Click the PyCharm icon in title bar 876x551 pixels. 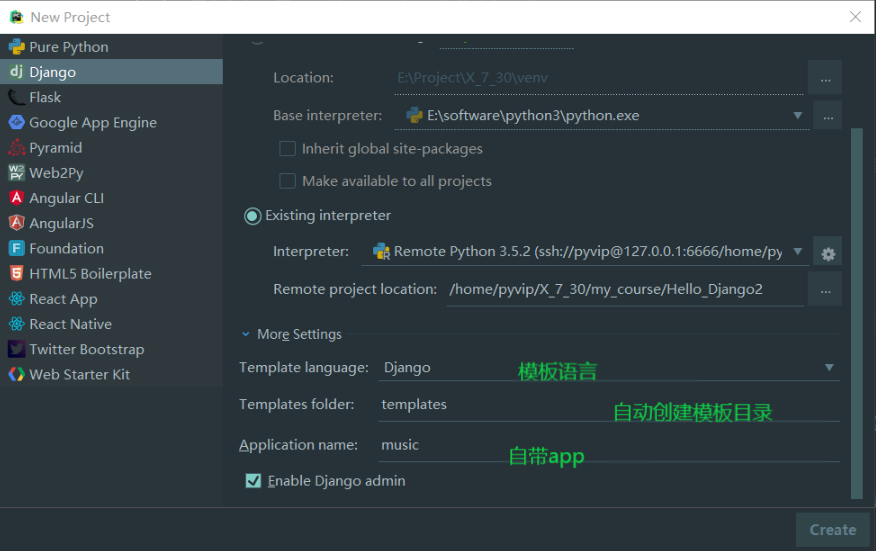pyautogui.click(x=17, y=17)
